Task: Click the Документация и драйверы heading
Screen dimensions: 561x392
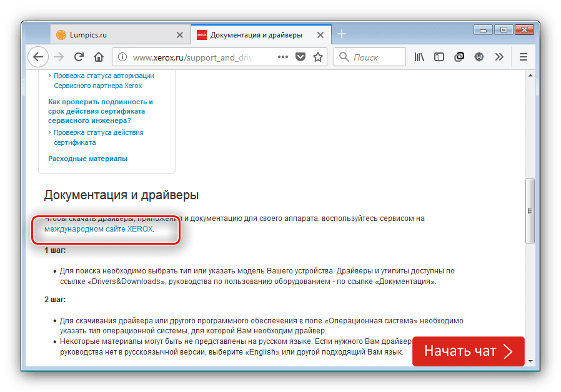Action: tap(121, 195)
